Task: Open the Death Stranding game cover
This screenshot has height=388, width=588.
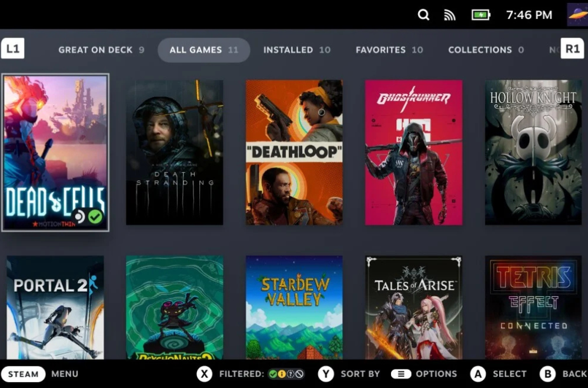Action: 175,152
